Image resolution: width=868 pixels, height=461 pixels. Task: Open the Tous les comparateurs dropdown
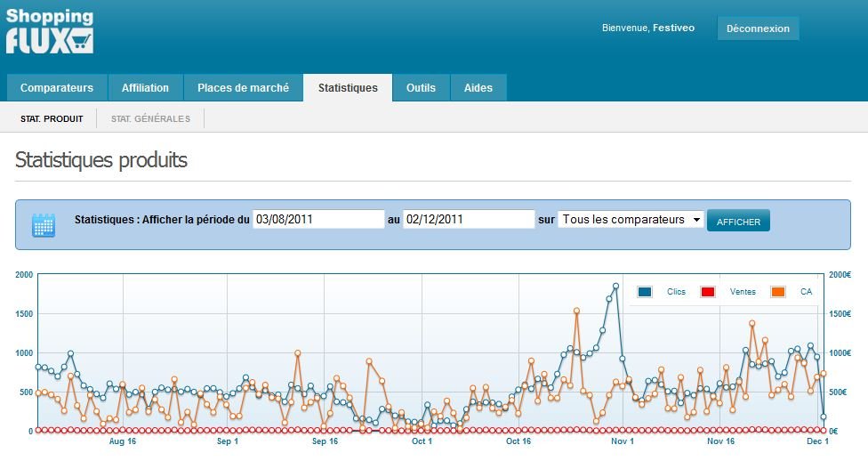(631, 220)
